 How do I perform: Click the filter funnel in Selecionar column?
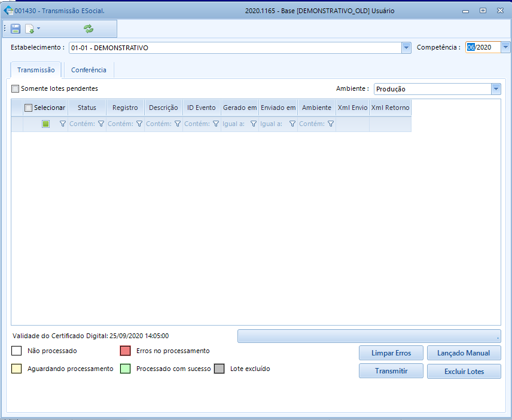63,124
